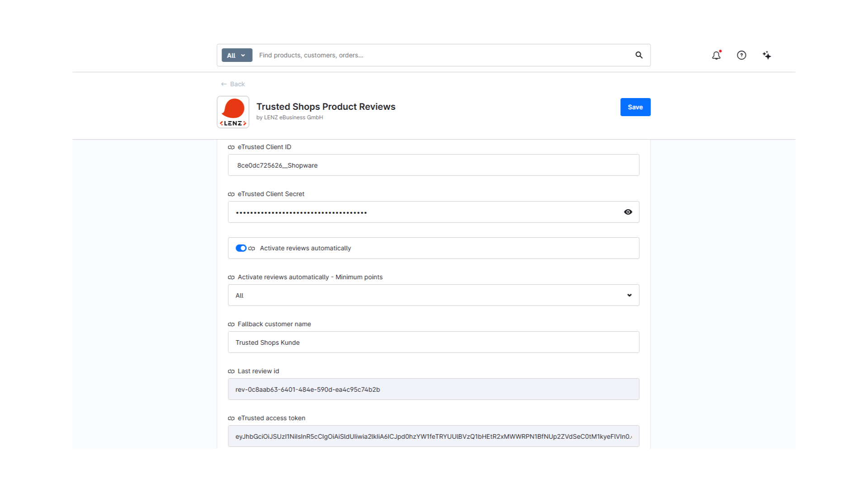
Task: Open the notifications bell
Action: tap(716, 55)
